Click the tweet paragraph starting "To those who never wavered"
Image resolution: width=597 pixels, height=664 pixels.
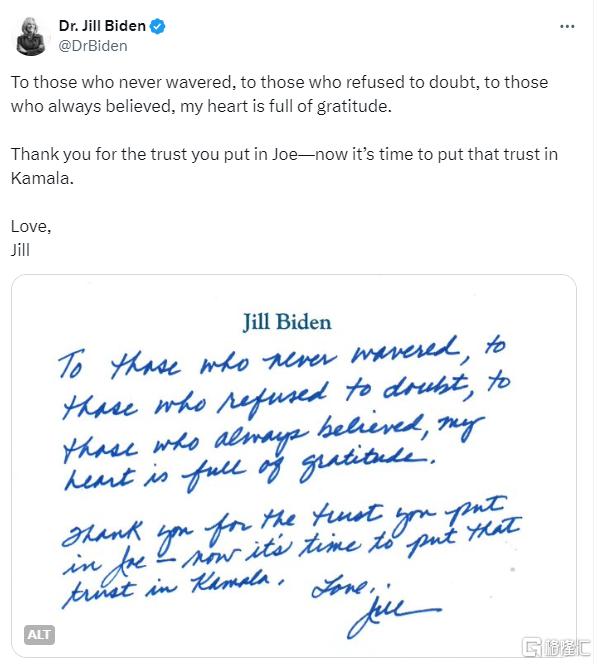279,94
